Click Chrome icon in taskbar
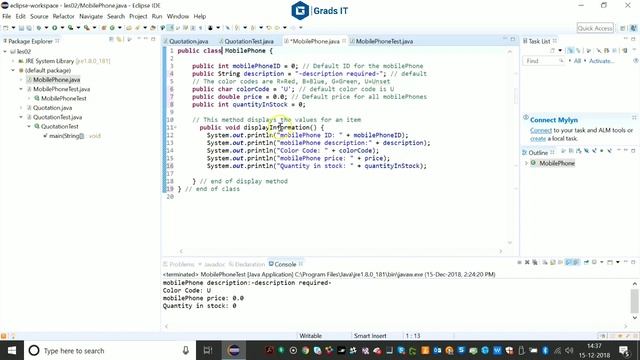Image resolution: width=640 pixels, height=360 pixels. point(305,350)
